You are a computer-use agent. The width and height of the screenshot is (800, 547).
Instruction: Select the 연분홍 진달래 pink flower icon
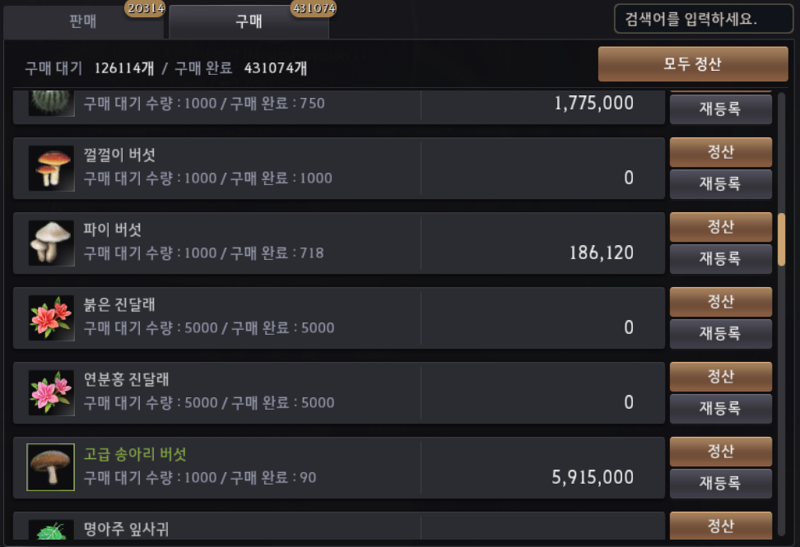pyautogui.click(x=51, y=393)
